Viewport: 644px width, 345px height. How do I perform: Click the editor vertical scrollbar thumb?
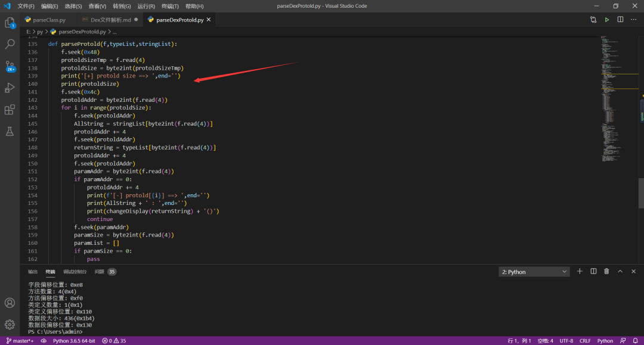pos(640,193)
